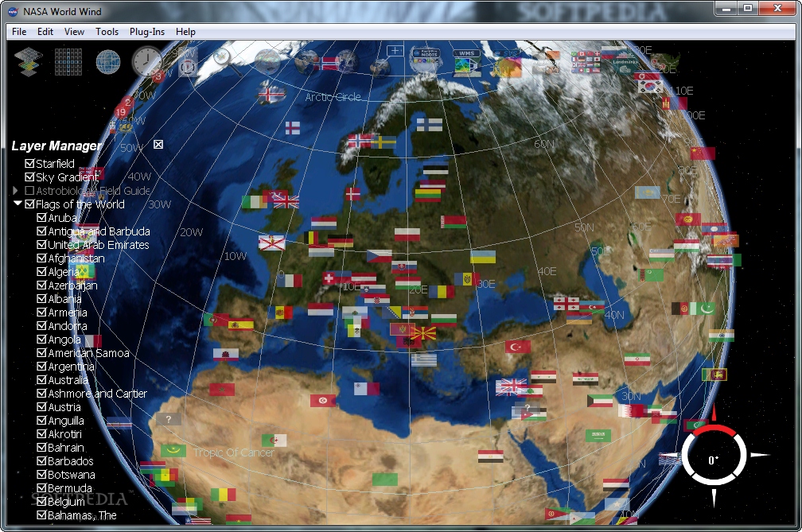Click the 'Antigua and Barbuda' layer label
The width and height of the screenshot is (802, 532).
point(99,231)
